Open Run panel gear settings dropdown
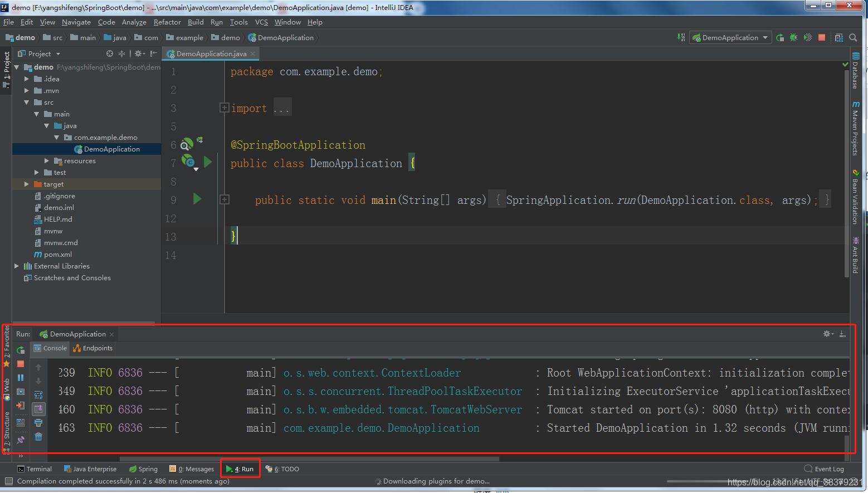This screenshot has width=868, height=493. point(828,334)
